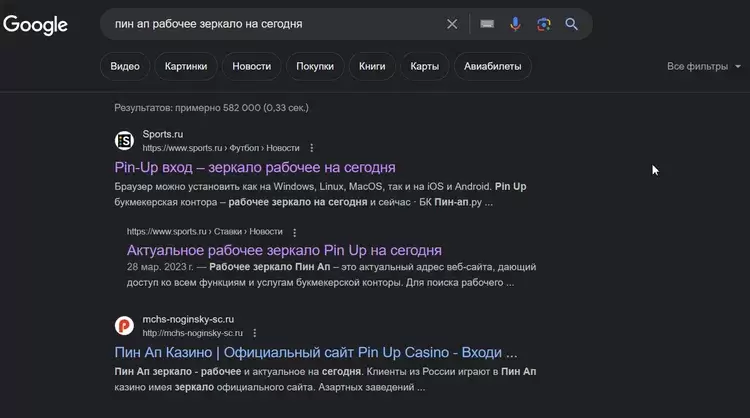This screenshot has width=750, height=418.
Task: Start voice search with microphone icon
Action: tap(515, 24)
